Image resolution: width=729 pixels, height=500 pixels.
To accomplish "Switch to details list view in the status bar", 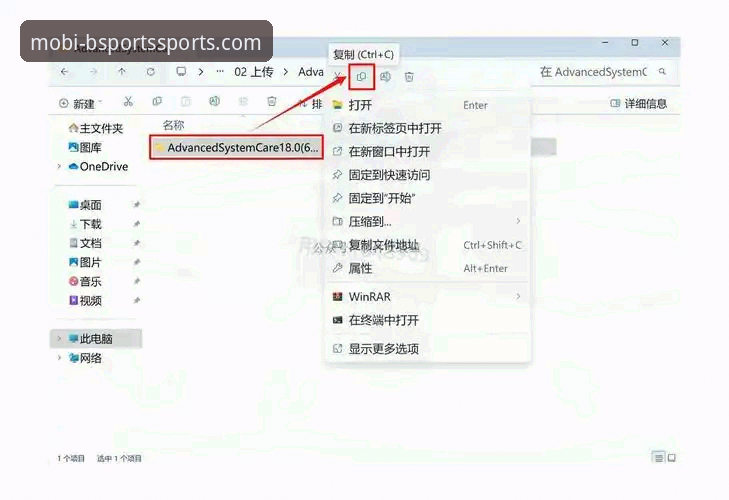I will [x=658, y=458].
